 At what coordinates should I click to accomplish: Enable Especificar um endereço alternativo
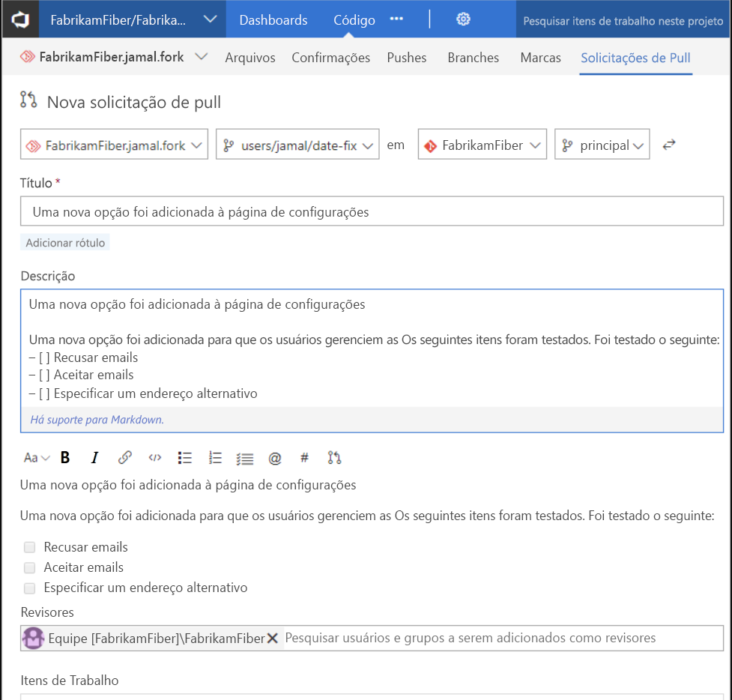(29, 588)
